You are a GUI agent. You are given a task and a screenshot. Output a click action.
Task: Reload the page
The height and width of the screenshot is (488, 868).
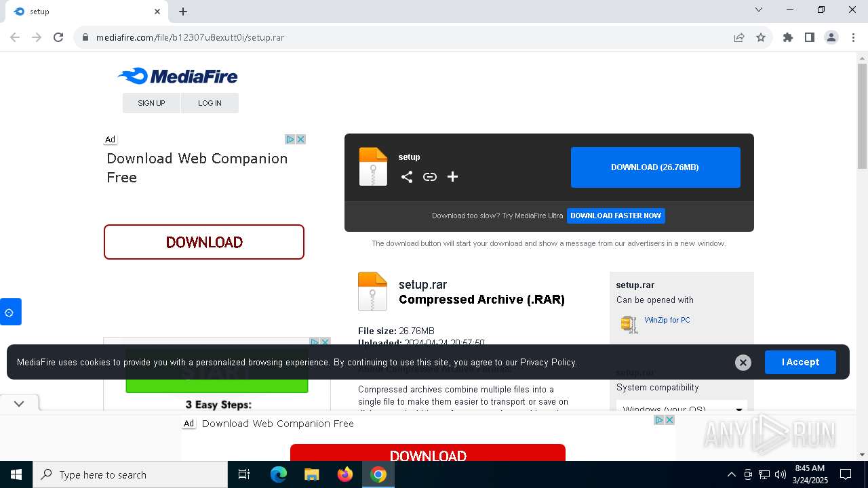[58, 37]
